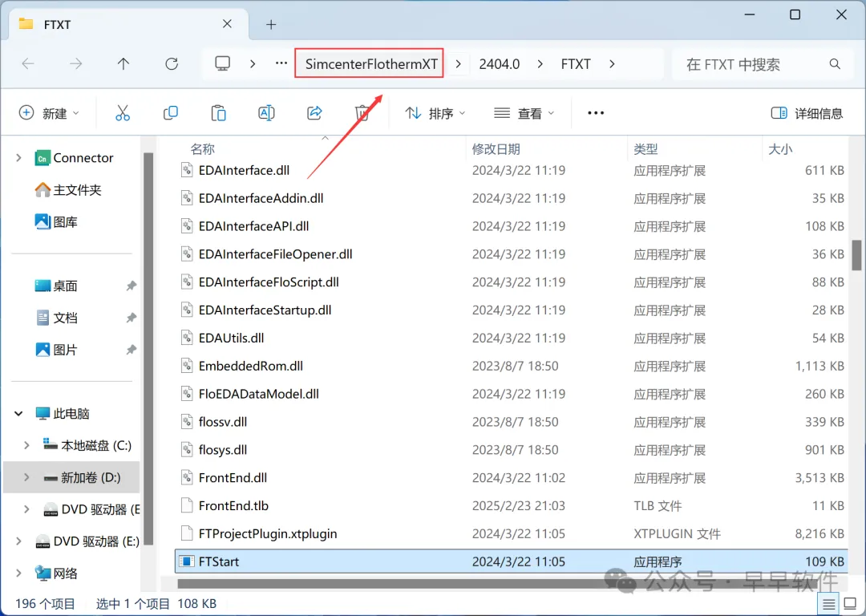The height and width of the screenshot is (616, 866).
Task: Sort by 修改日期 column header
Action: (496, 148)
